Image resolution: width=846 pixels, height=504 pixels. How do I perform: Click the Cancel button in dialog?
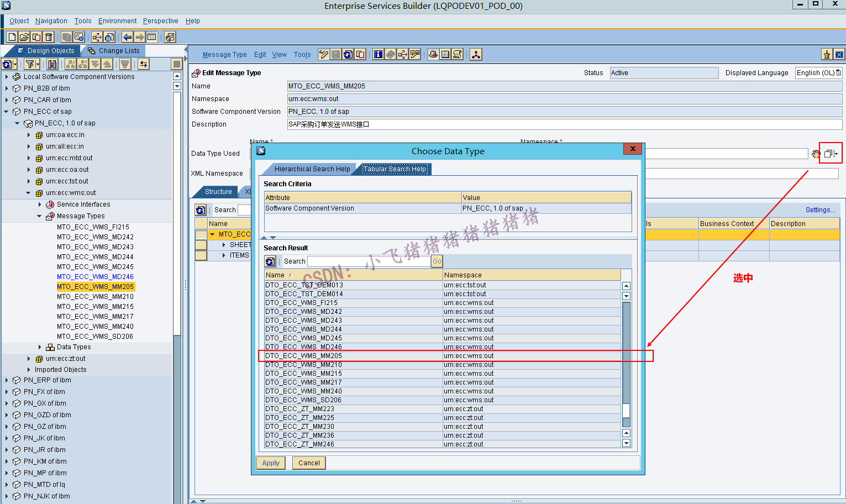[309, 463]
